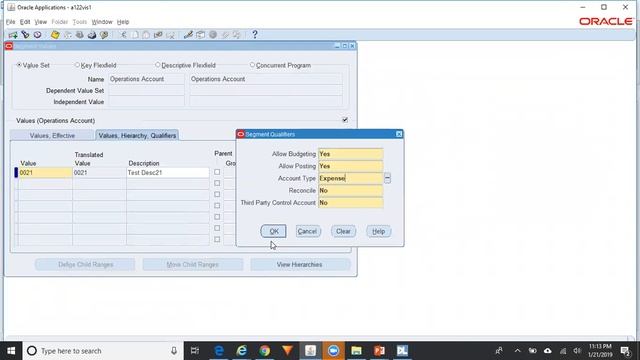Click the Cut scissors toolbar icon
The image size is (640, 360).
(123, 35)
